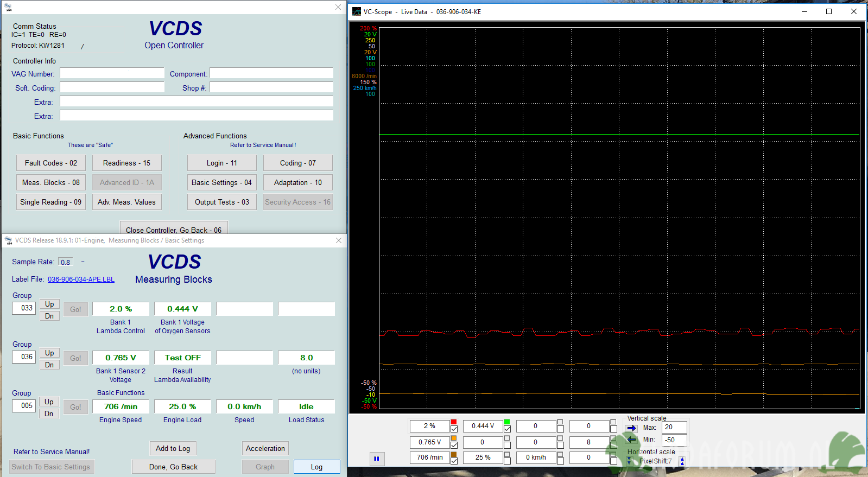
Task: Click the Add to Log button
Action: coord(173,448)
